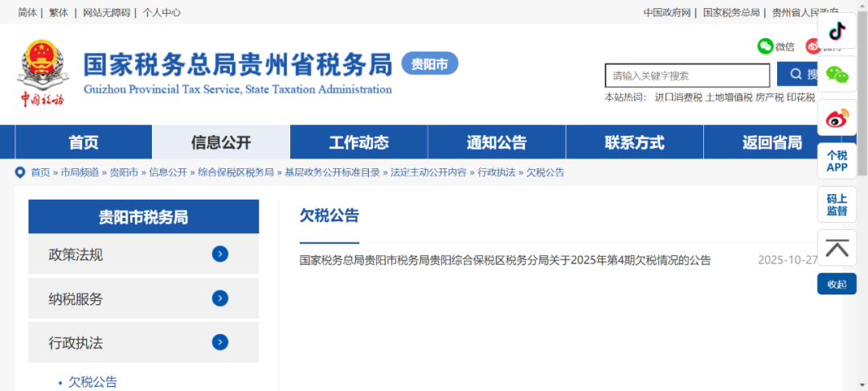Open the 通知公告 navigation tab
Image resolution: width=868 pixels, height=391 pixels.
(x=497, y=142)
